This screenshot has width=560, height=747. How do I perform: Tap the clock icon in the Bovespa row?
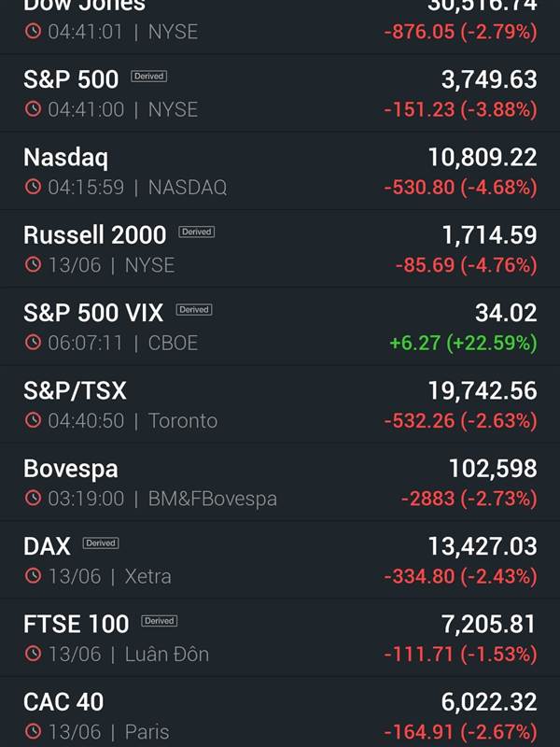tap(33, 498)
